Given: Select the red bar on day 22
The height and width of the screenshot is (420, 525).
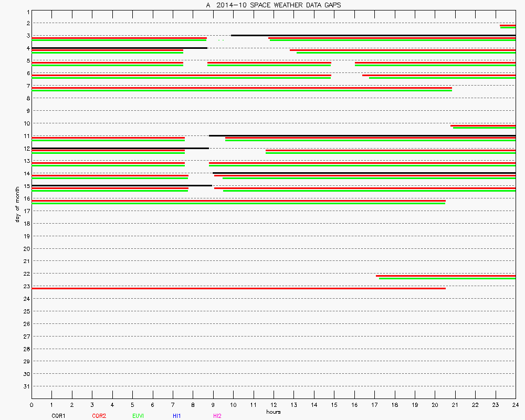Looking at the screenshot, I should click(x=446, y=276).
